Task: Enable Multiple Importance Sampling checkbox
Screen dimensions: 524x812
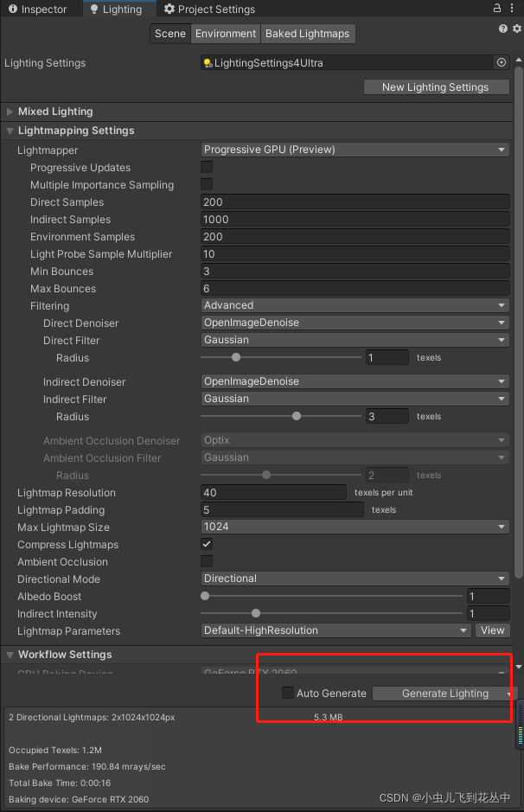Action: tap(207, 184)
